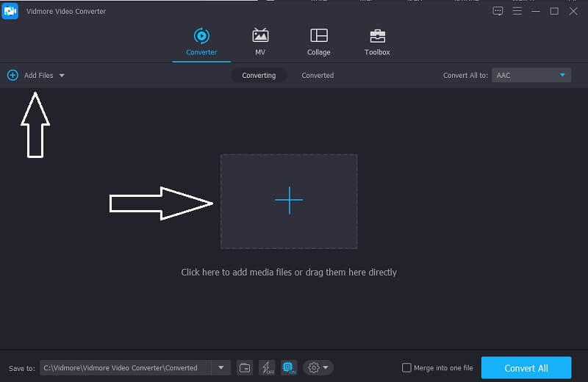The width and height of the screenshot is (588, 382).
Task: Expand the Save to path dropdown
Action: (220, 367)
